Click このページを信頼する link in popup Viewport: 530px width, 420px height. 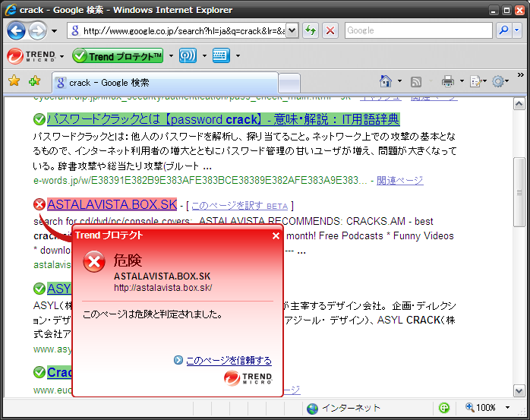click(x=229, y=361)
